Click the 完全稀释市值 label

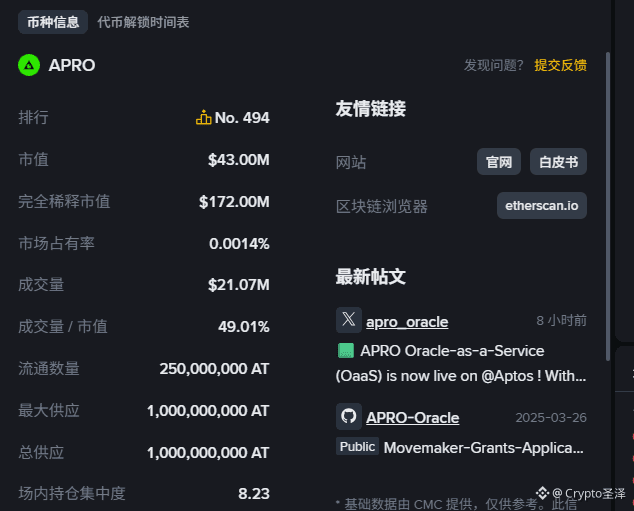(x=64, y=202)
